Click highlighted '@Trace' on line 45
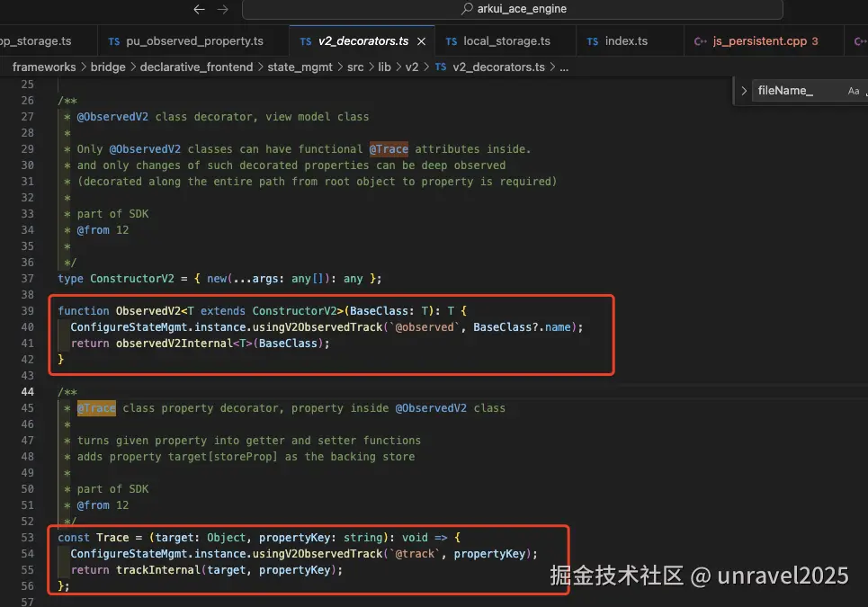The image size is (868, 607). (96, 407)
